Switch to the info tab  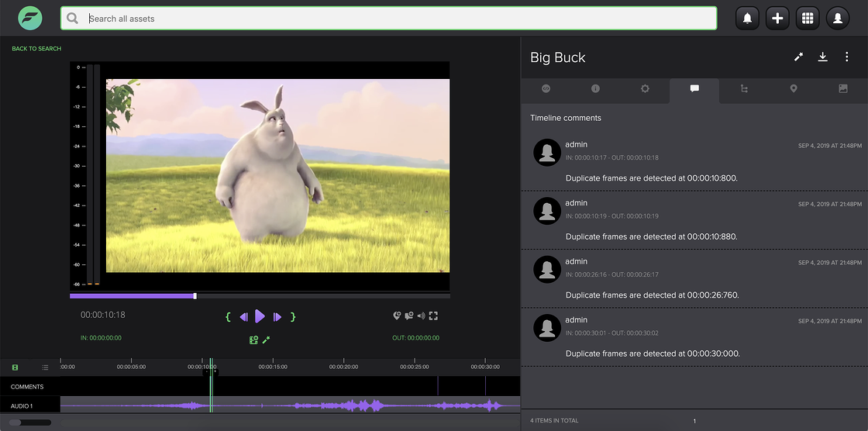click(595, 89)
